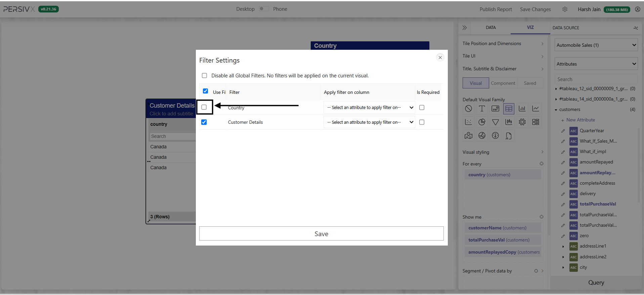
Task: Select the Visual tab
Action: click(476, 83)
